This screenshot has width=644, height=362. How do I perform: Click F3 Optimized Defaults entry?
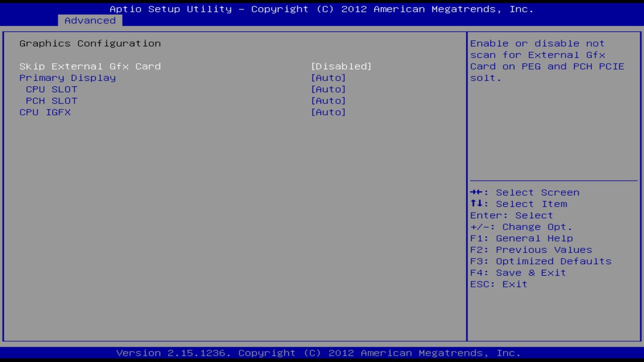click(541, 261)
